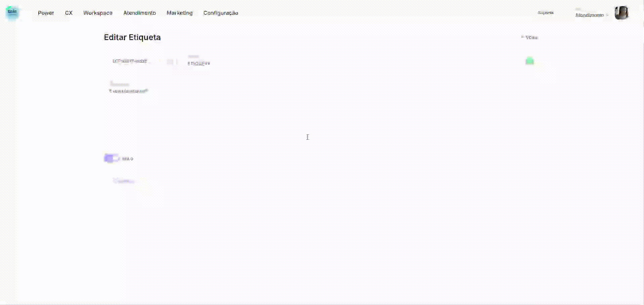This screenshot has height=305, width=644.
Task: Open the Configuração menu
Action: coord(220,13)
